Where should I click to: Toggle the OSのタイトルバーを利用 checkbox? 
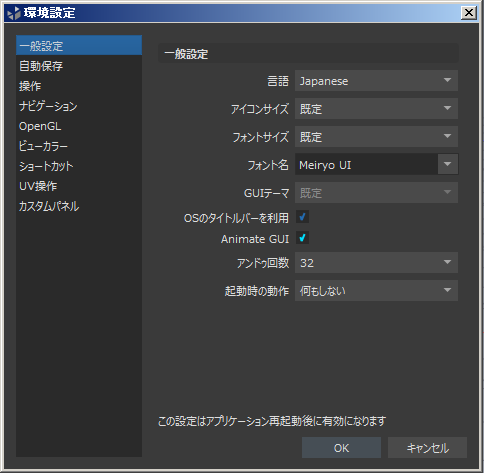[302, 217]
